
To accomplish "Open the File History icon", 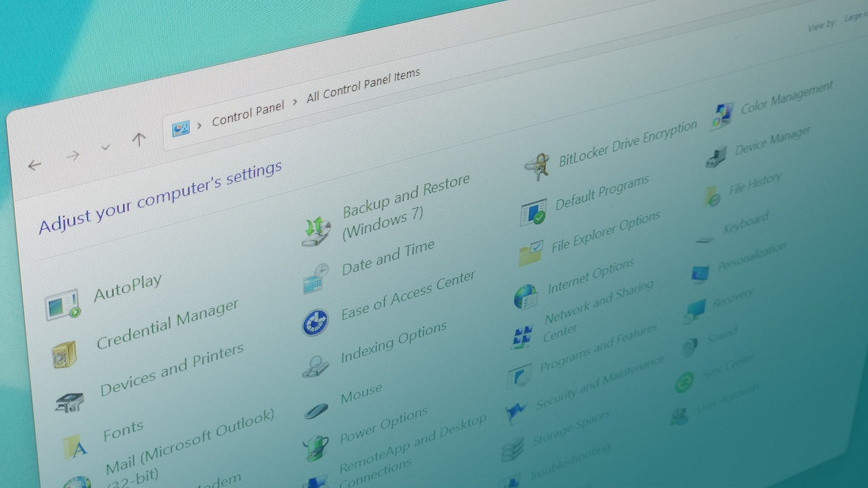I will [x=711, y=197].
